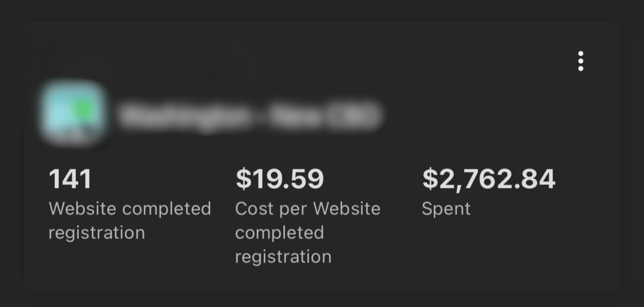Viewport: 644px width, 307px height.
Task: Click the bottom 'registration' line under $19.59
Action: (283, 257)
